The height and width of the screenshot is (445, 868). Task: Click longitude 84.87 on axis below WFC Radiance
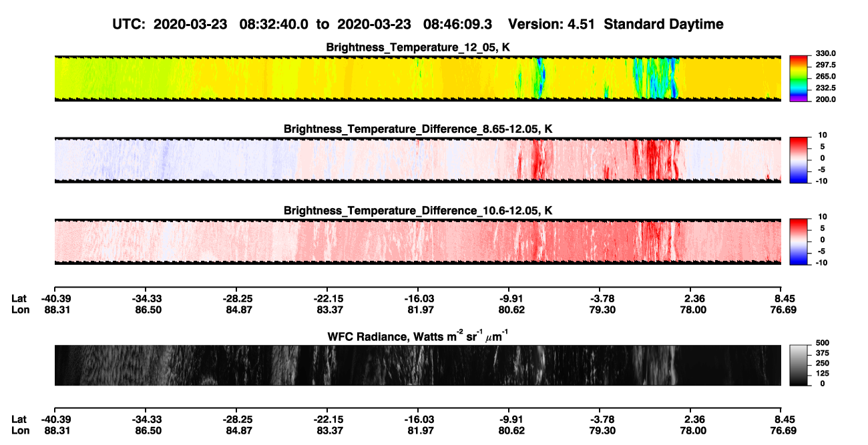click(x=238, y=430)
